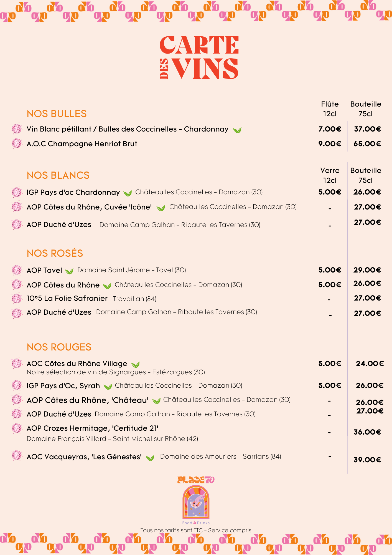This screenshot has height=555, width=392.
Task: Click the leaf icon after 'Les Génestes'
Action: [x=150, y=458]
